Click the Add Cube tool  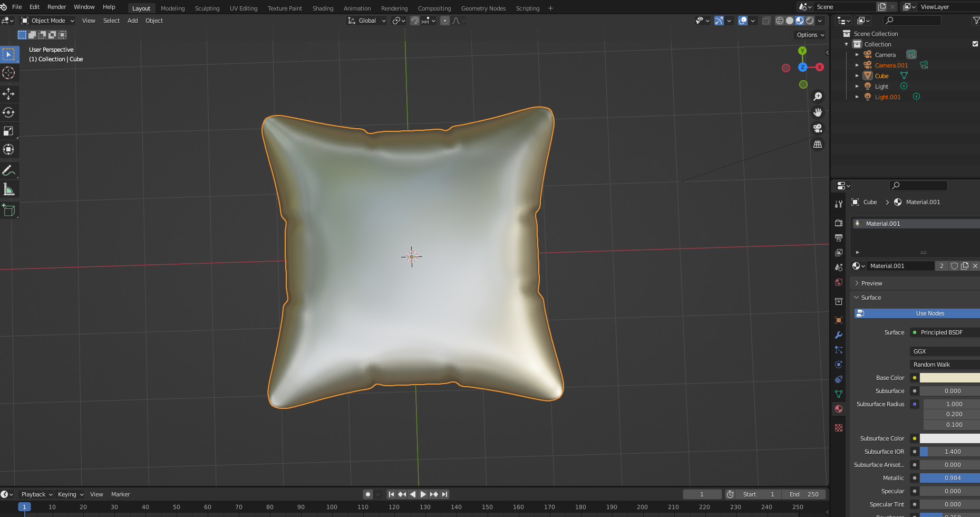(x=8, y=210)
